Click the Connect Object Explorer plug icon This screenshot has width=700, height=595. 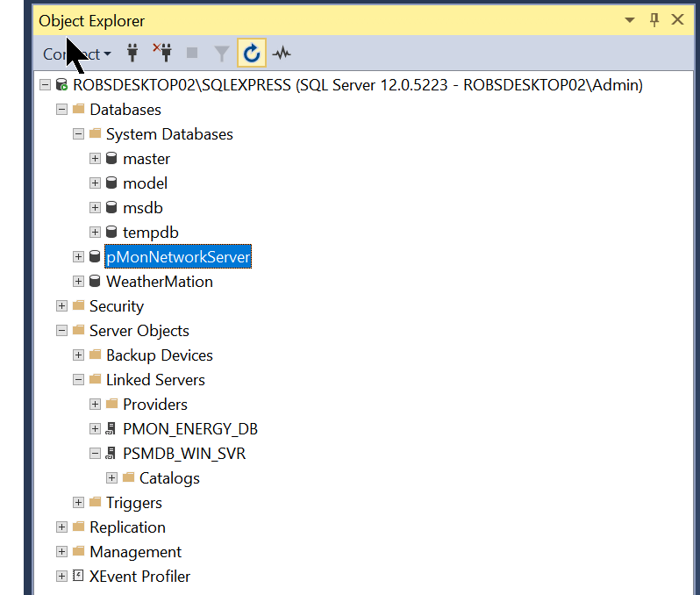click(x=133, y=54)
